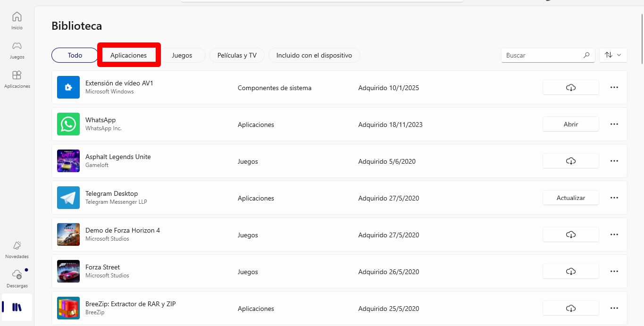The image size is (644, 326).
Task: Filter library by Aplicaciones
Action: click(128, 55)
